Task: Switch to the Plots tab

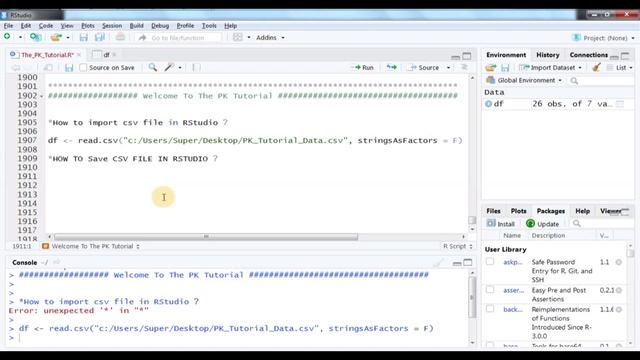Action: pos(518,211)
